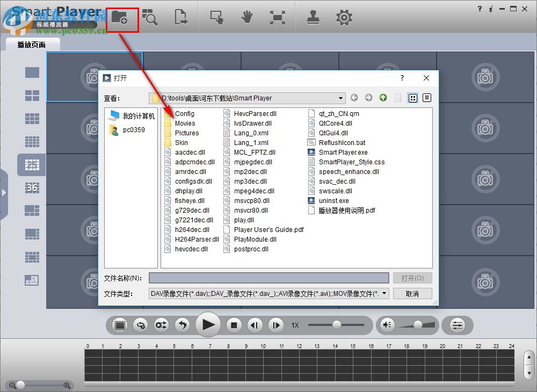
Task: Open the file search toolbar icon
Action: [150, 17]
